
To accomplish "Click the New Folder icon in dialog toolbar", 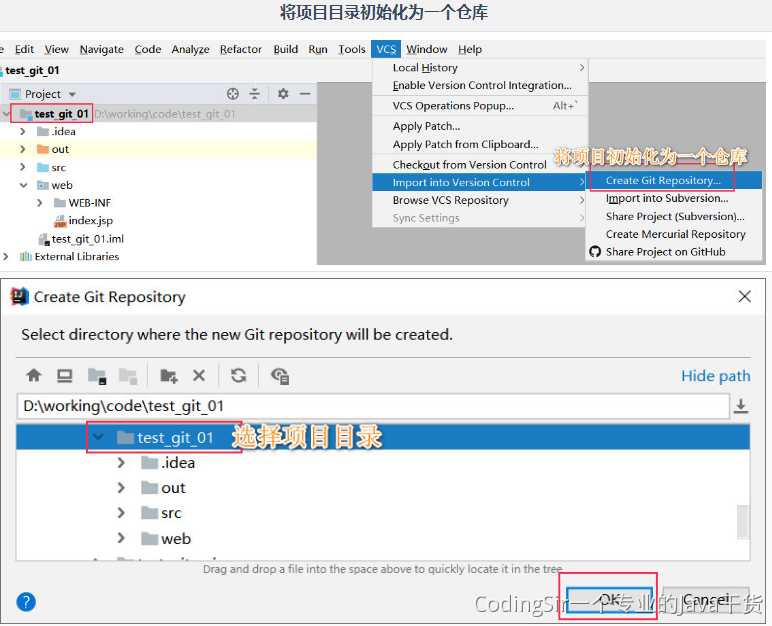I will coord(169,376).
